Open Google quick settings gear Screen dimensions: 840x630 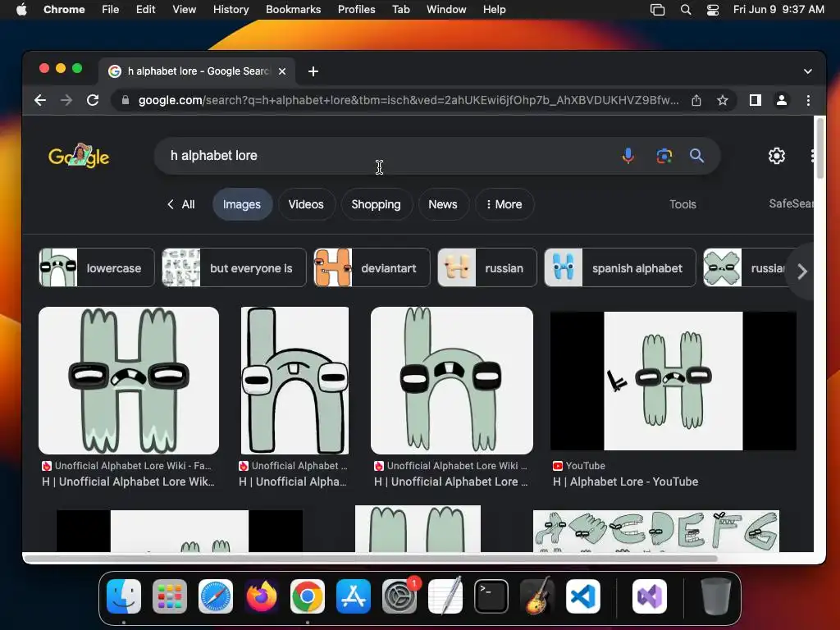pyautogui.click(x=776, y=156)
